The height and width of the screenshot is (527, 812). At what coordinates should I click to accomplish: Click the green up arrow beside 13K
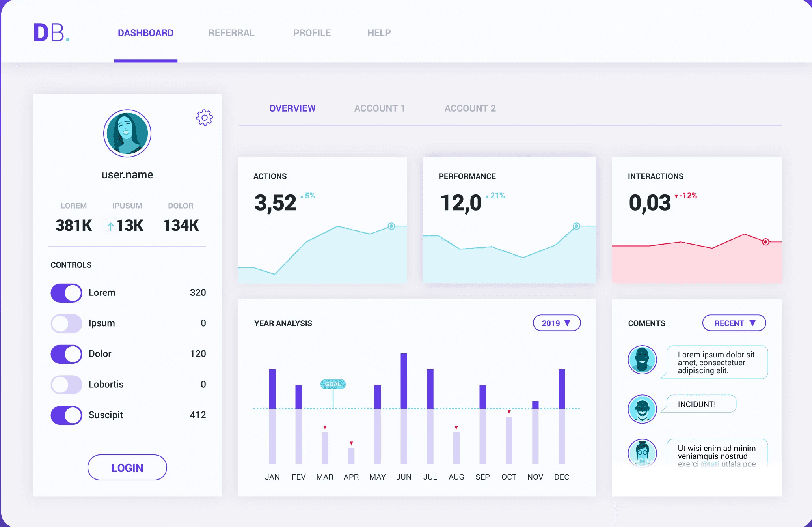[111, 226]
